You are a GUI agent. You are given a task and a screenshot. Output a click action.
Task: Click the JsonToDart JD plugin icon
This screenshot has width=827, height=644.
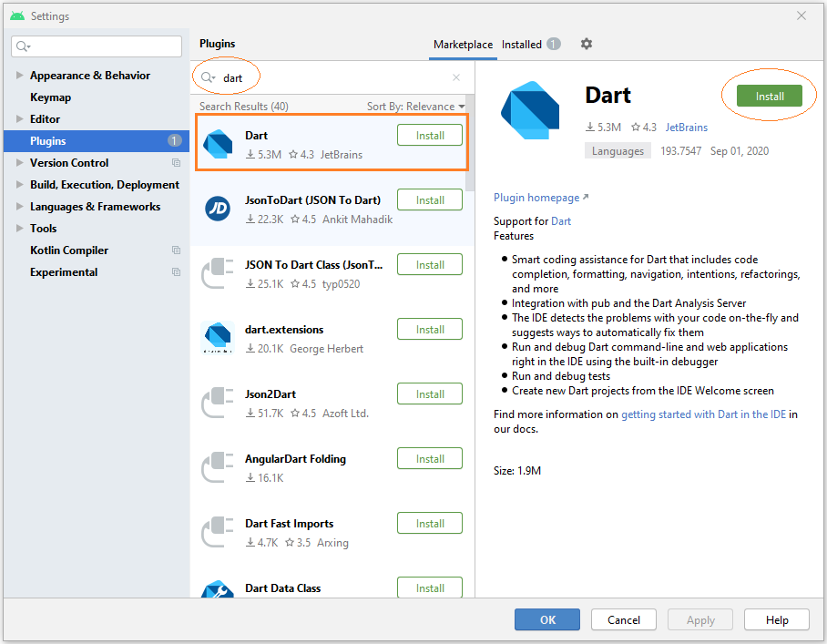(218, 209)
